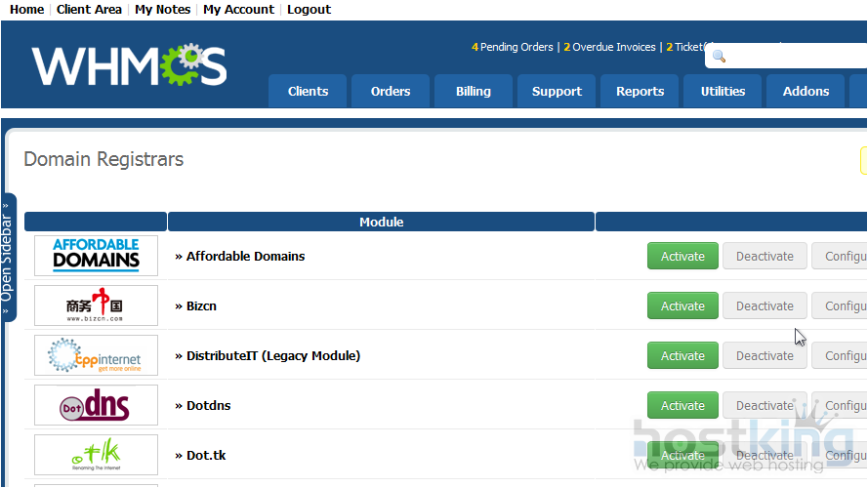Image resolution: width=868 pixels, height=488 pixels.
Task: Click the Affordable Domains logo
Action: pyautogui.click(x=96, y=256)
